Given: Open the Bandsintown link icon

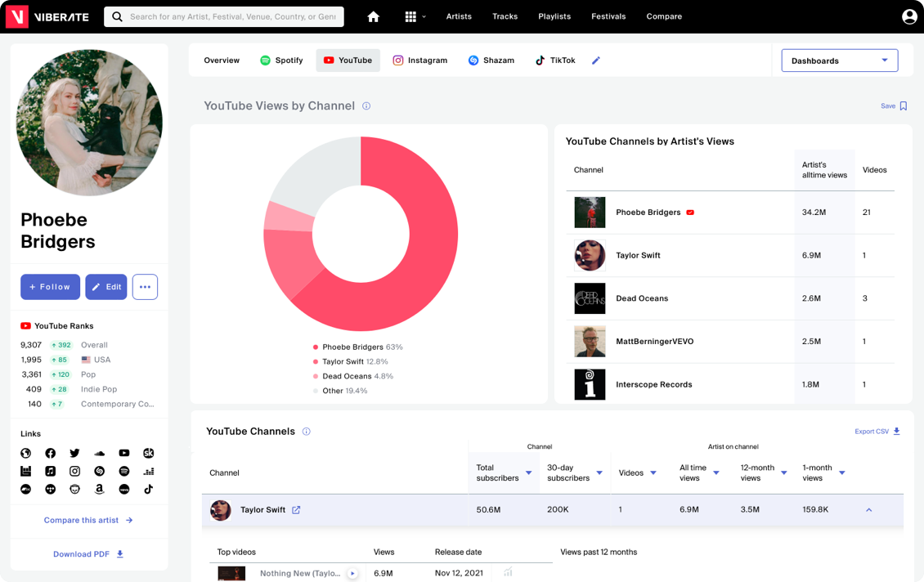Looking at the screenshot, I should coord(26,472).
